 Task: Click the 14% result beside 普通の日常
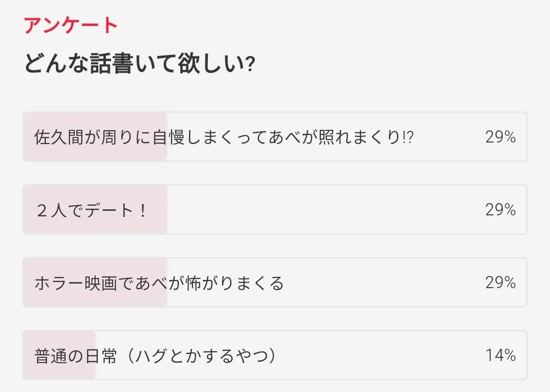point(500,355)
